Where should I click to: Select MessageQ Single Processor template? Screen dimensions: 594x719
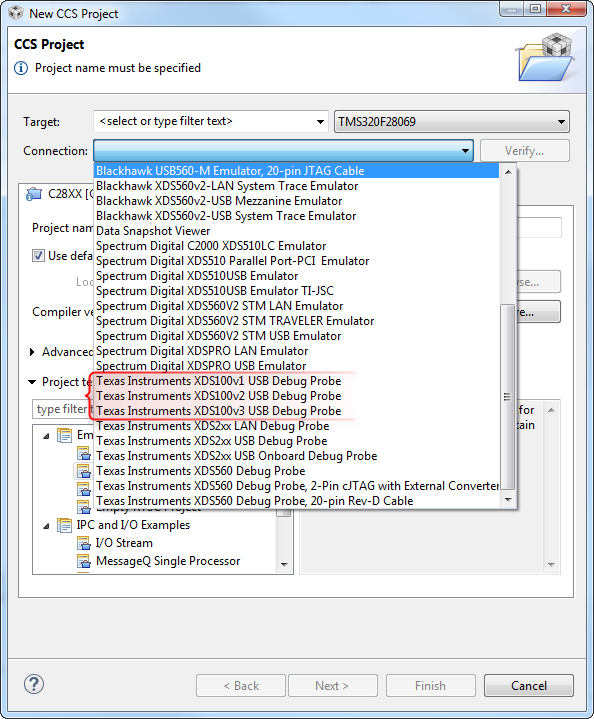(x=168, y=561)
